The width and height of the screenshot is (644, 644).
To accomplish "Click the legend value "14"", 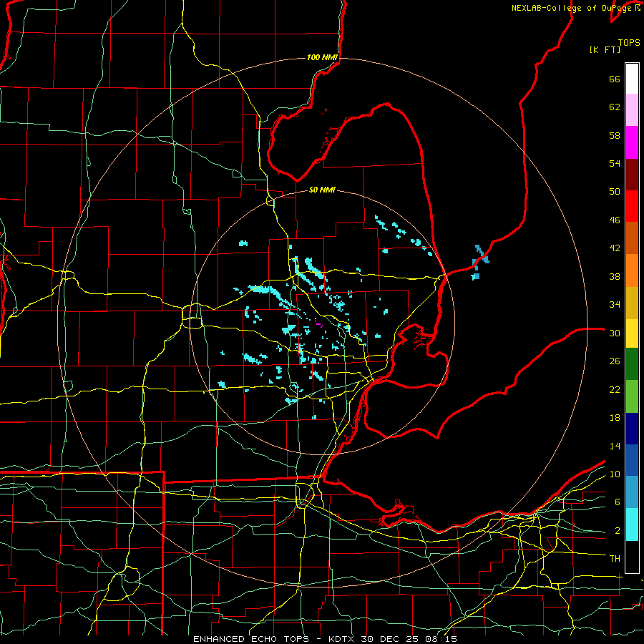I will coord(615,446).
